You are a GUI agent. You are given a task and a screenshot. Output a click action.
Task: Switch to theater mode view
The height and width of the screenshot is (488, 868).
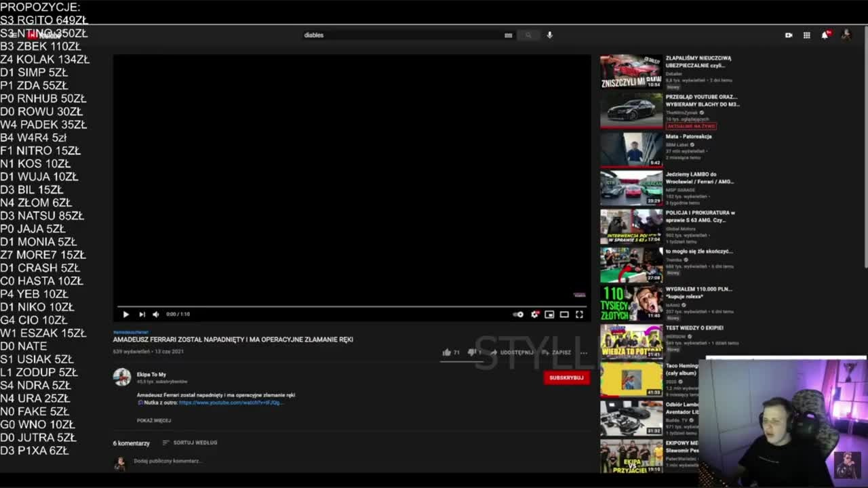tap(564, 314)
